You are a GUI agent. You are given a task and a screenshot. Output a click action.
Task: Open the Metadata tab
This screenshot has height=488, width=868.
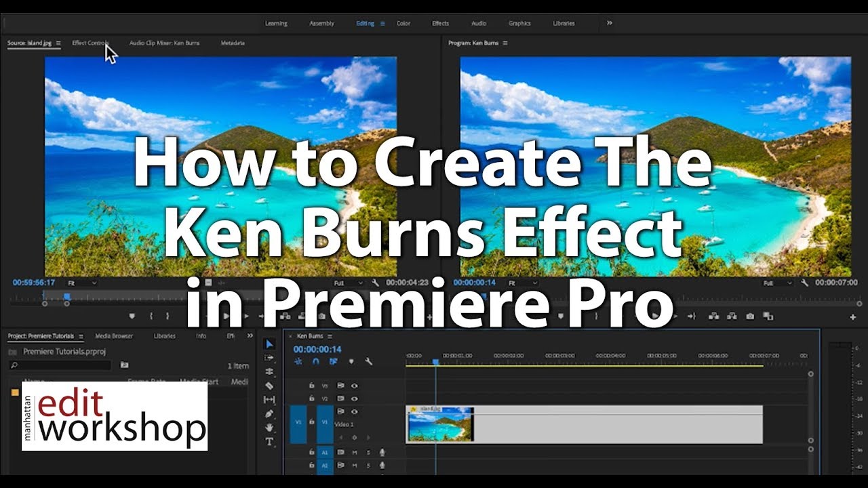pyautogui.click(x=233, y=43)
